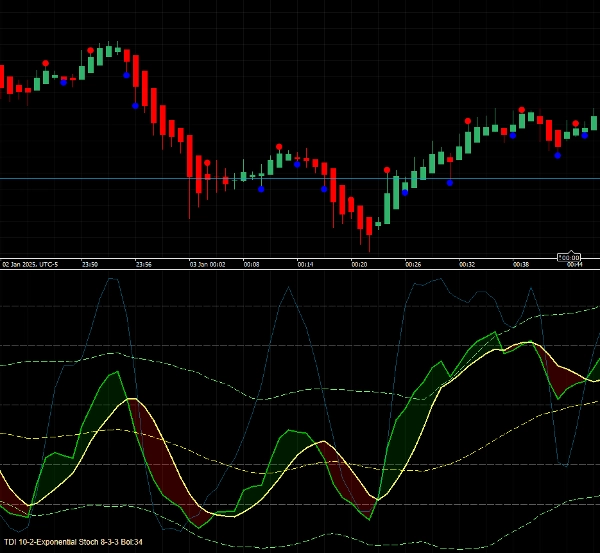Select the 00:38 time axis label
The width and height of the screenshot is (600, 553).
(520, 264)
